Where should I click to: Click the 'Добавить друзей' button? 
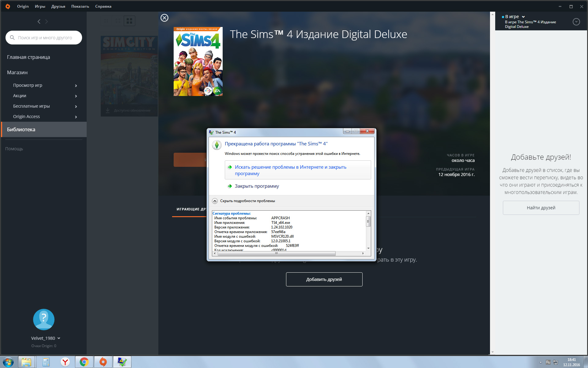324,279
